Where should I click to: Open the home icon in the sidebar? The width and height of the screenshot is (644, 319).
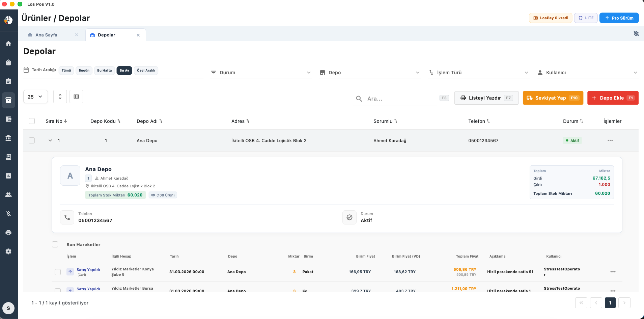coord(8,44)
